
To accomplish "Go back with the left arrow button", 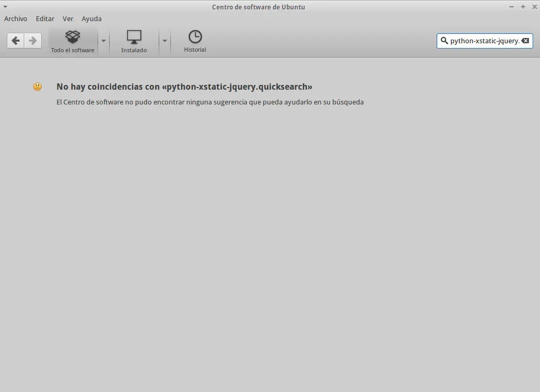I will [15, 41].
